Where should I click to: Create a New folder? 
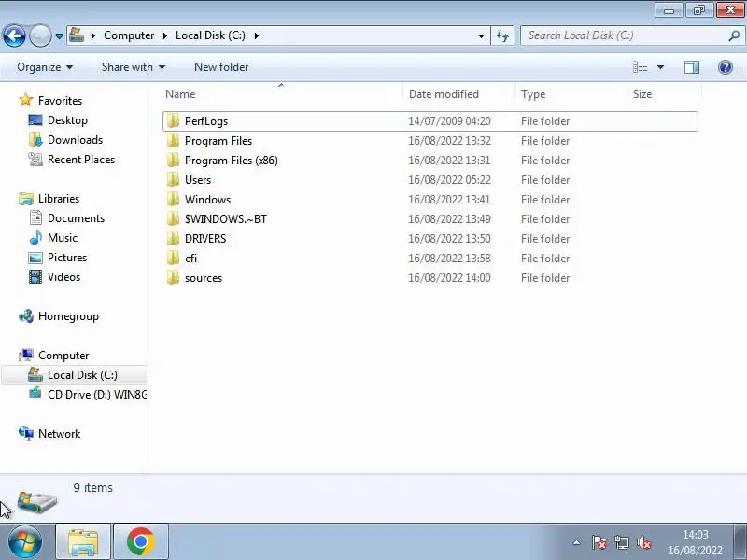coord(221,67)
